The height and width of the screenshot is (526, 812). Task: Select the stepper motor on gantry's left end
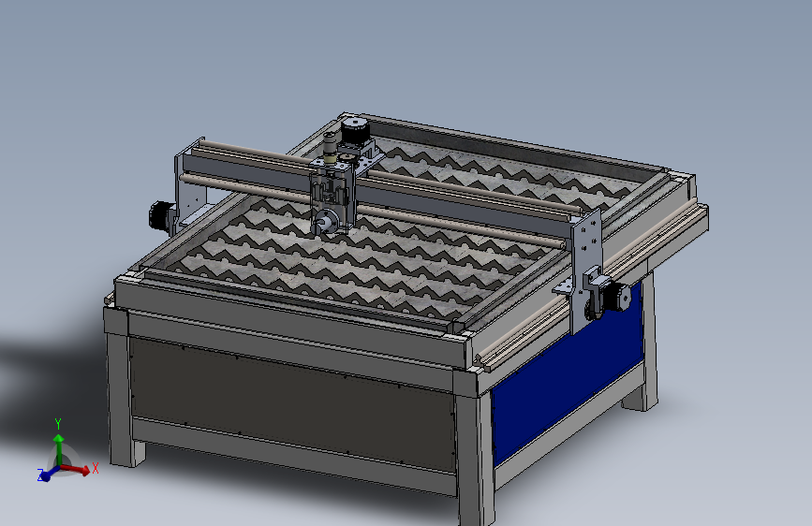(161, 216)
